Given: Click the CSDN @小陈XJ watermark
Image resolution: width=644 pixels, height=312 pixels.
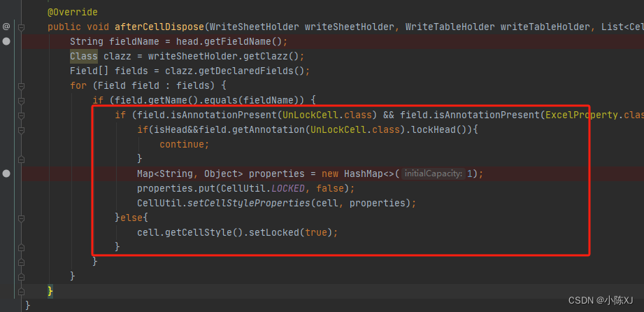Looking at the screenshot, I should (x=601, y=301).
